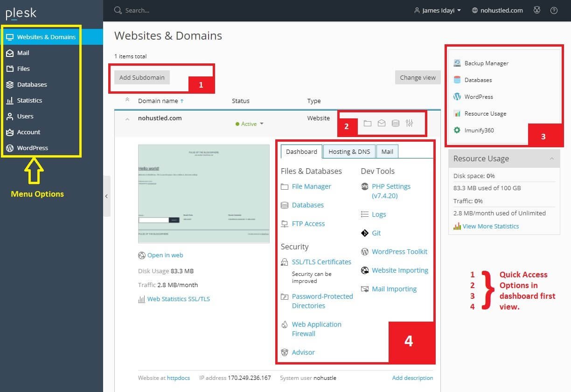
Task: Click the Add description link
Action: point(412,378)
